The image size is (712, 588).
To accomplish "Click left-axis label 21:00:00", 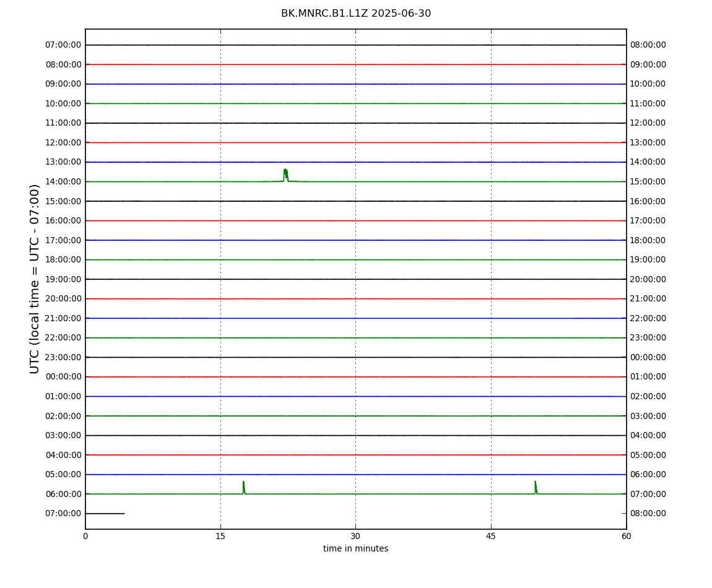I will (63, 318).
